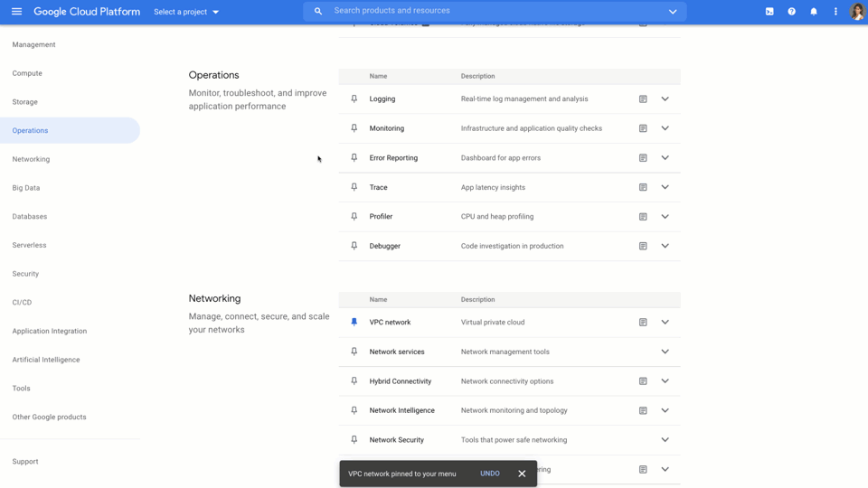This screenshot has height=488, width=868.
Task: Select CI/CD in the sidebar
Action: coord(22,303)
